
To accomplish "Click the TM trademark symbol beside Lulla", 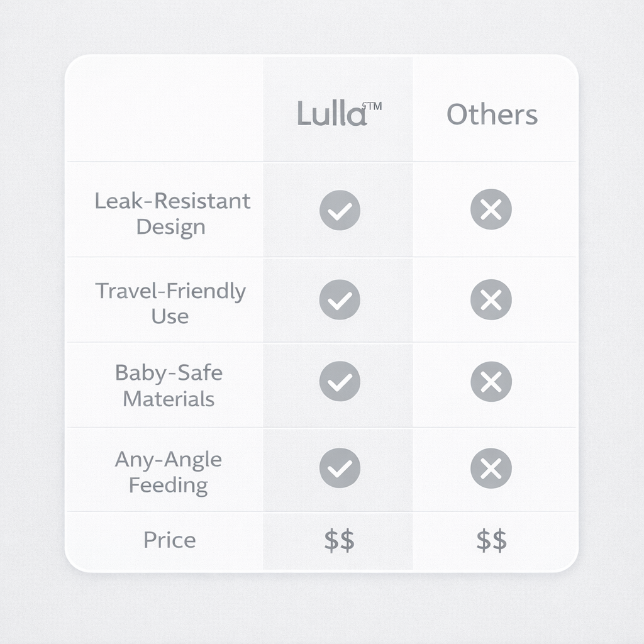I will click(x=373, y=107).
